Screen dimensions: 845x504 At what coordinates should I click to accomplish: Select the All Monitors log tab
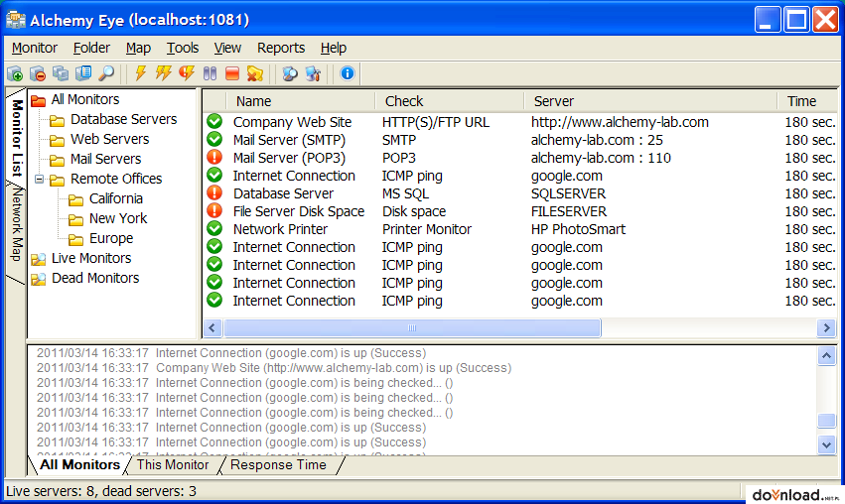point(79,464)
